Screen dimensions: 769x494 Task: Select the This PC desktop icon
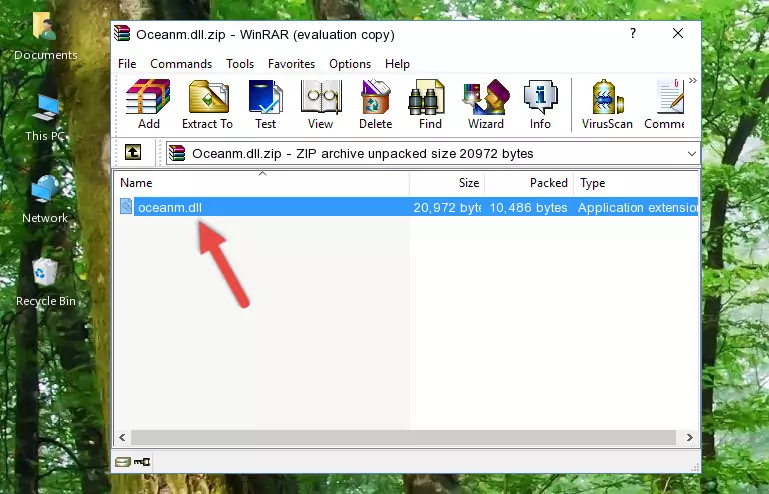[x=45, y=118]
